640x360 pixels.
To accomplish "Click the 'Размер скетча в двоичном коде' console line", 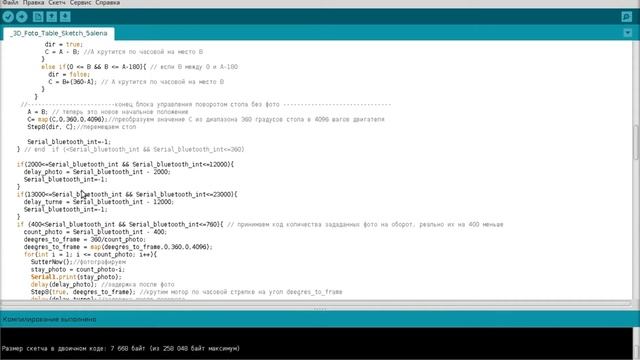I will point(121,349).
